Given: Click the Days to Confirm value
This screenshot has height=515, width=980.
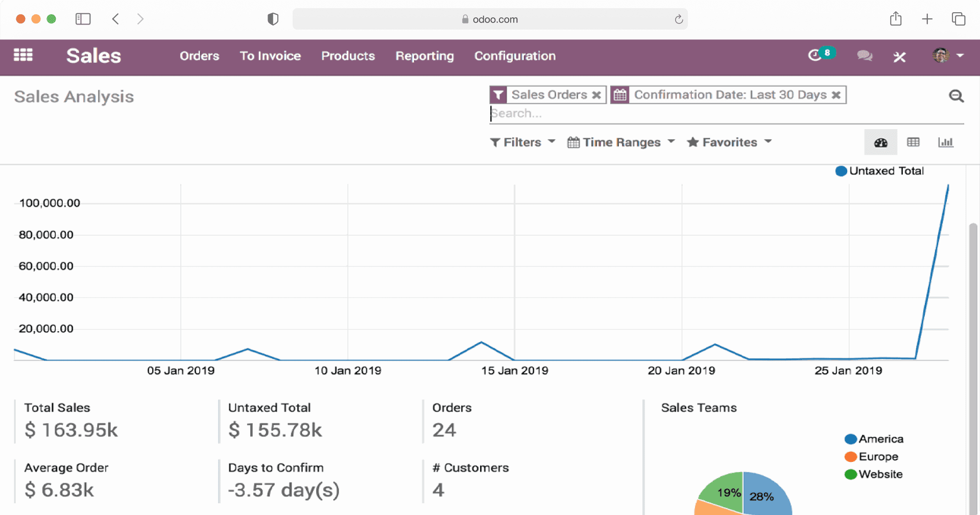Looking at the screenshot, I should point(283,490).
